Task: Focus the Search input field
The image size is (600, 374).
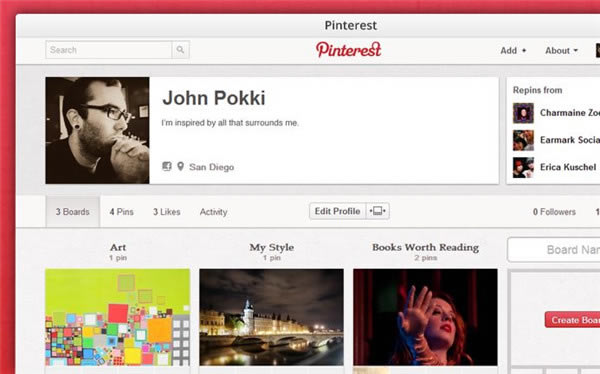Action: (x=109, y=50)
